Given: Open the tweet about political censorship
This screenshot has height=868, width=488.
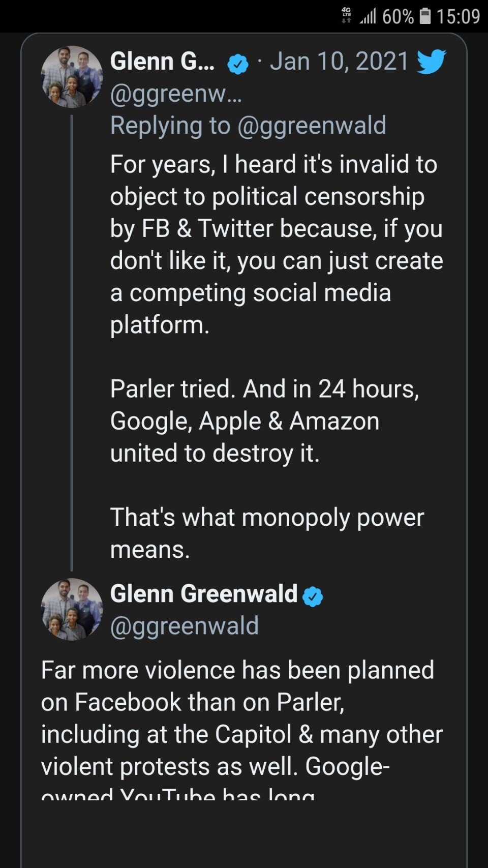Looking at the screenshot, I should [x=274, y=244].
